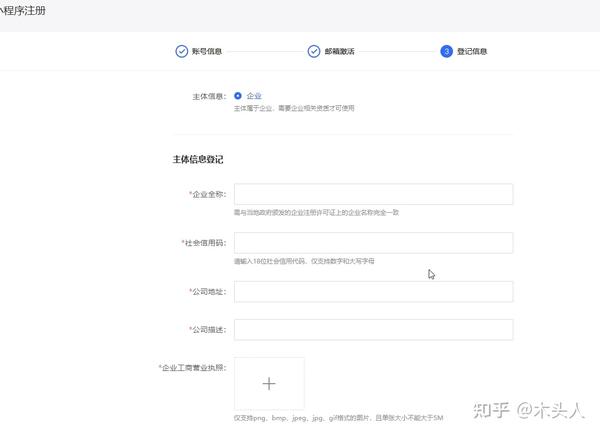Click the 公司描述 text box
The image size is (600, 435).
(373, 329)
